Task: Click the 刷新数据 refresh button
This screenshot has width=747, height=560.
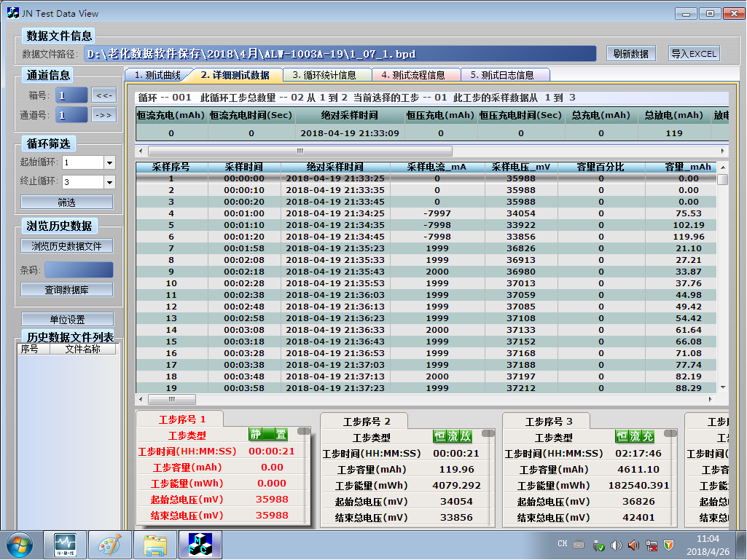Action: [630, 54]
